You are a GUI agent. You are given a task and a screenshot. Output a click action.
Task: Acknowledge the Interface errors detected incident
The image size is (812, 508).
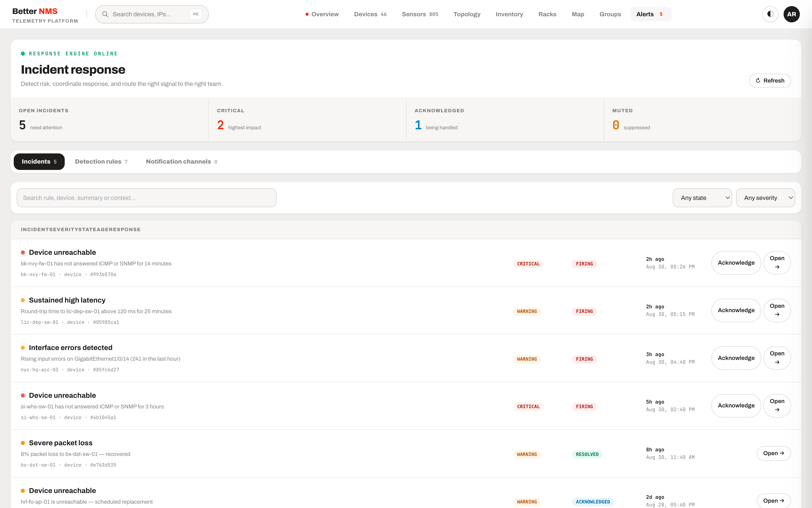pos(736,358)
